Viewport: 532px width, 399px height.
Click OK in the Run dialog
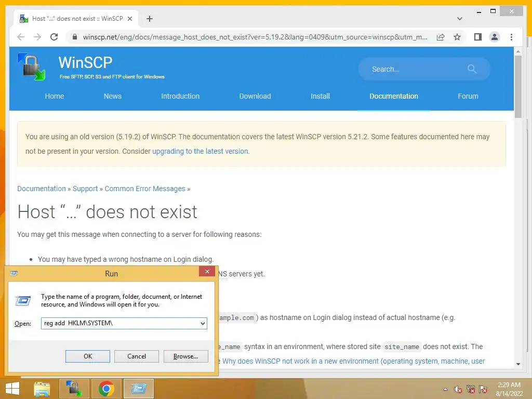[87, 356]
